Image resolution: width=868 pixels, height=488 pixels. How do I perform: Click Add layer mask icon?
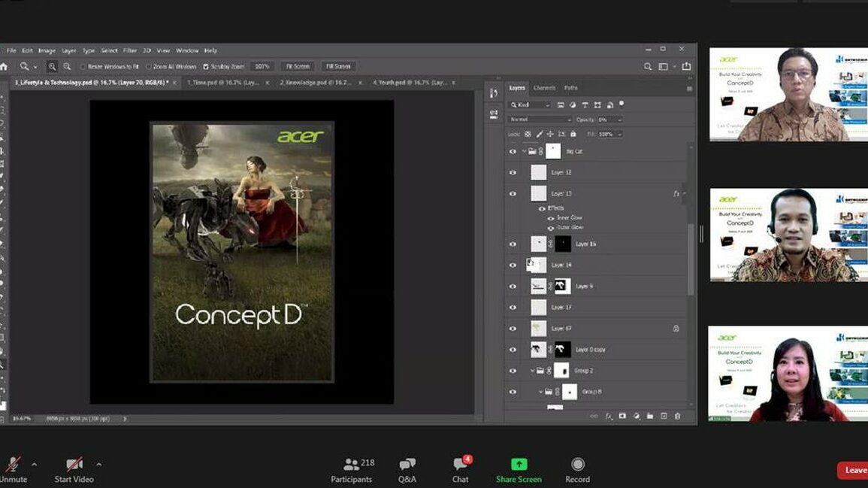coord(622,416)
